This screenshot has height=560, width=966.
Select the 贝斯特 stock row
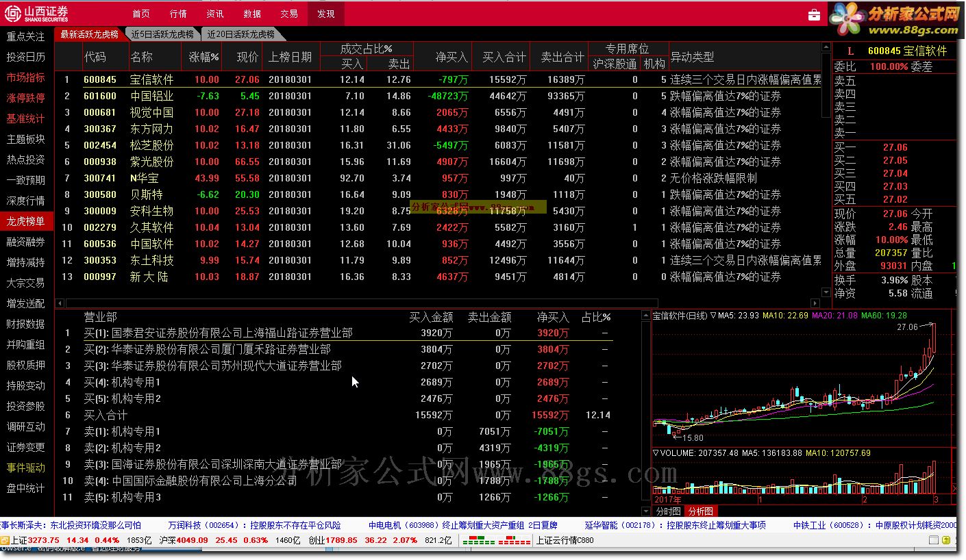tap(438, 194)
